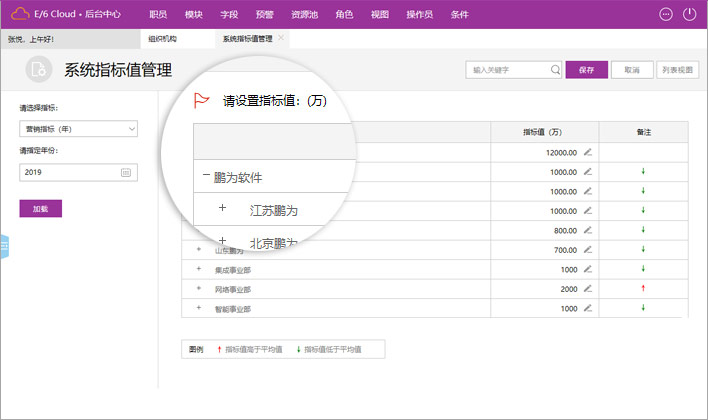This screenshot has width=708, height=420.
Task: Close the 系统指标值管理 tab
Action: pyautogui.click(x=281, y=38)
